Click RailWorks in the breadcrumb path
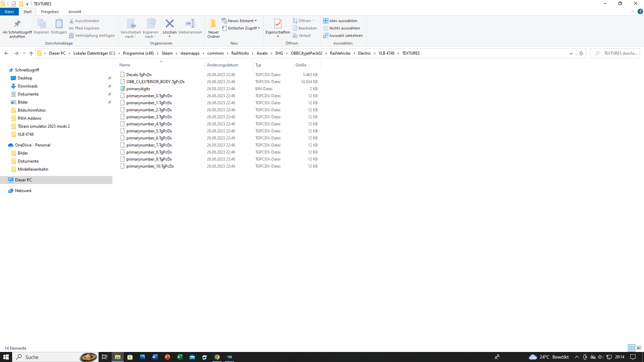The image size is (644, 362). 240,53
